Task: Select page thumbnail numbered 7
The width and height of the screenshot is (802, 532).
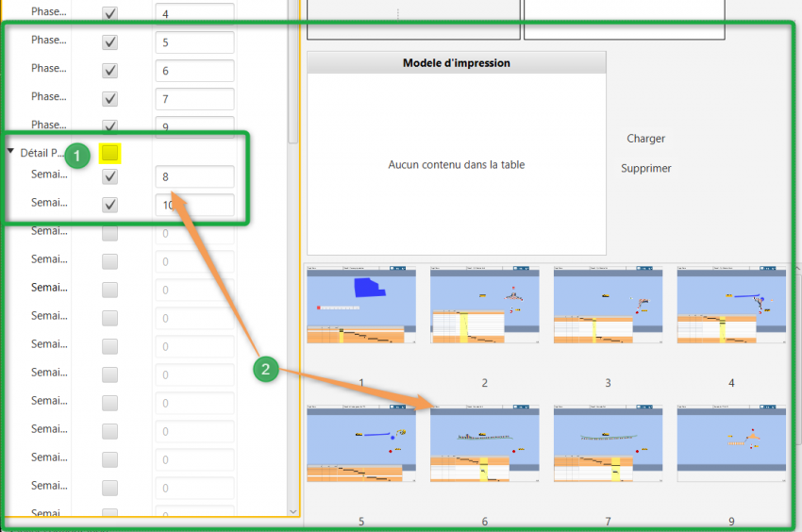Action: tap(608, 443)
